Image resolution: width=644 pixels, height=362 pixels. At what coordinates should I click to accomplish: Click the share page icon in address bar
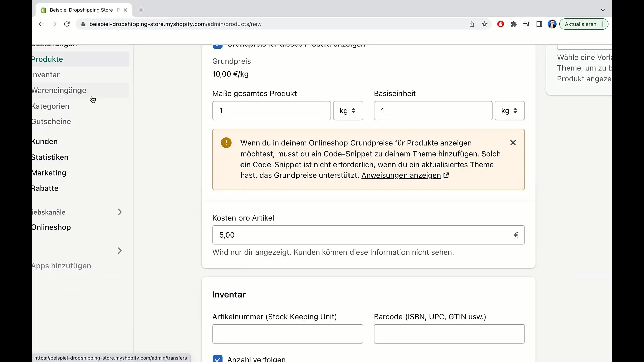point(472,24)
